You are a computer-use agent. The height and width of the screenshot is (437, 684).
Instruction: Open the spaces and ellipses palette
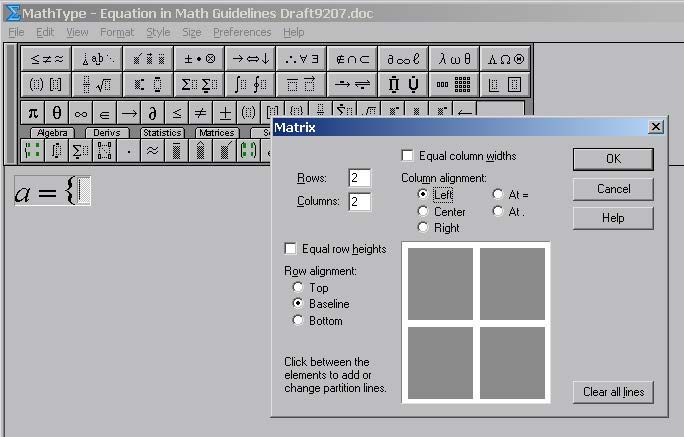click(97, 59)
